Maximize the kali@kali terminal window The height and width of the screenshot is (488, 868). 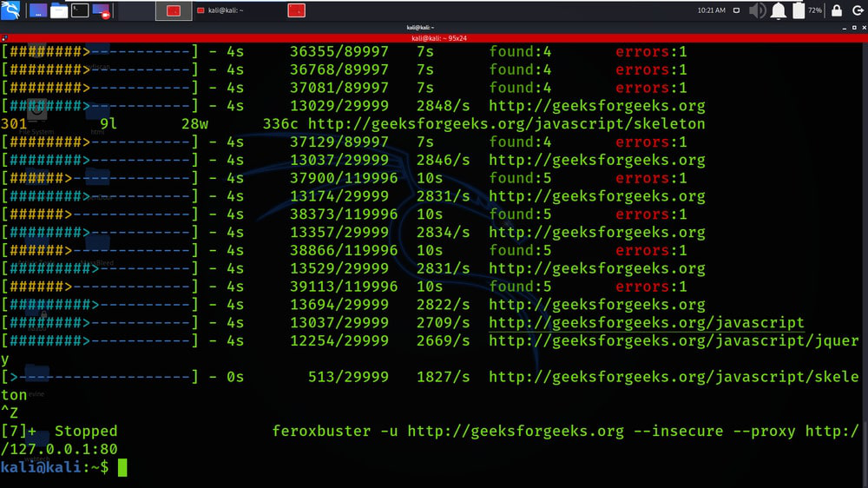(854, 28)
